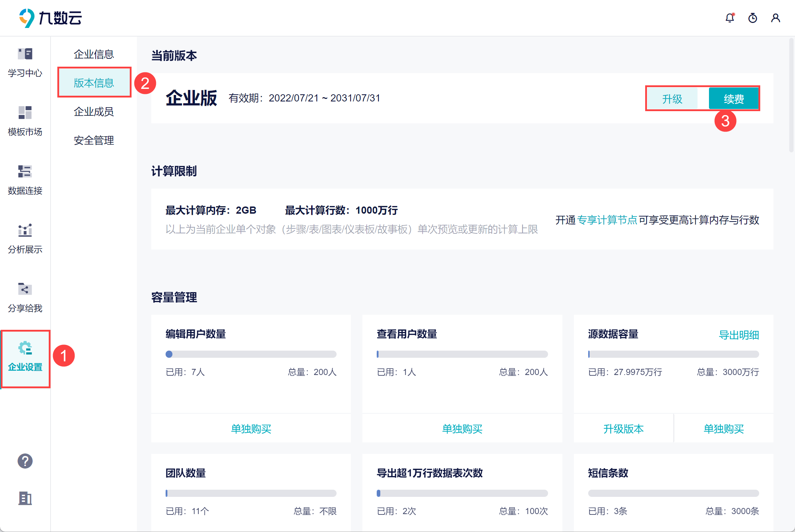Open the 学习中心 learning center icon
Image resolution: width=795 pixels, height=532 pixels.
point(25,54)
